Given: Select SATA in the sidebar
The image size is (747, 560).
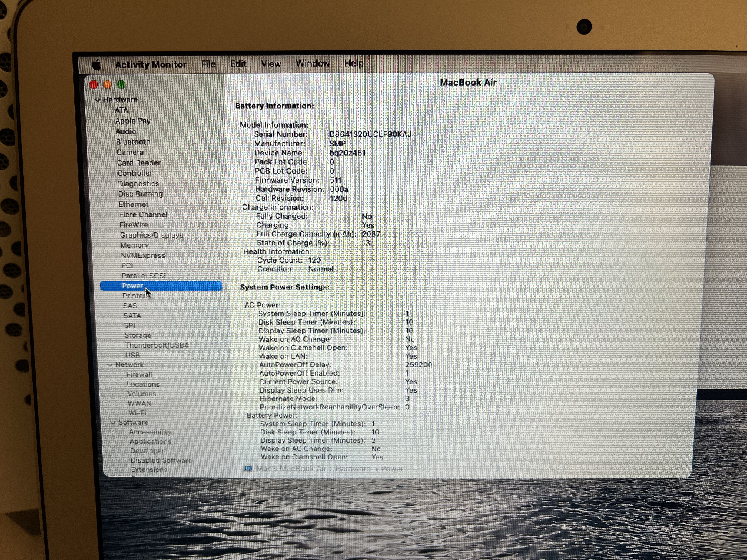Looking at the screenshot, I should tap(132, 316).
